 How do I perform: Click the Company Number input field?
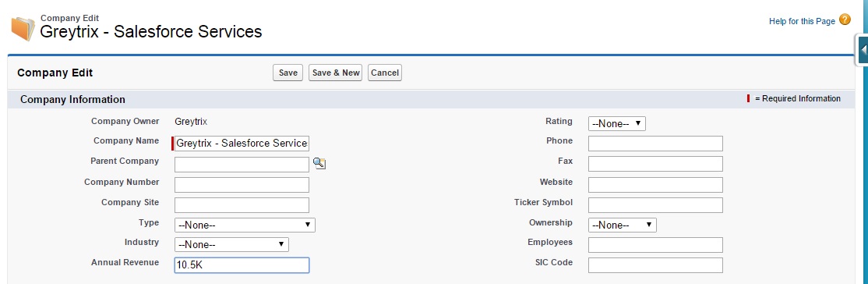242,185
